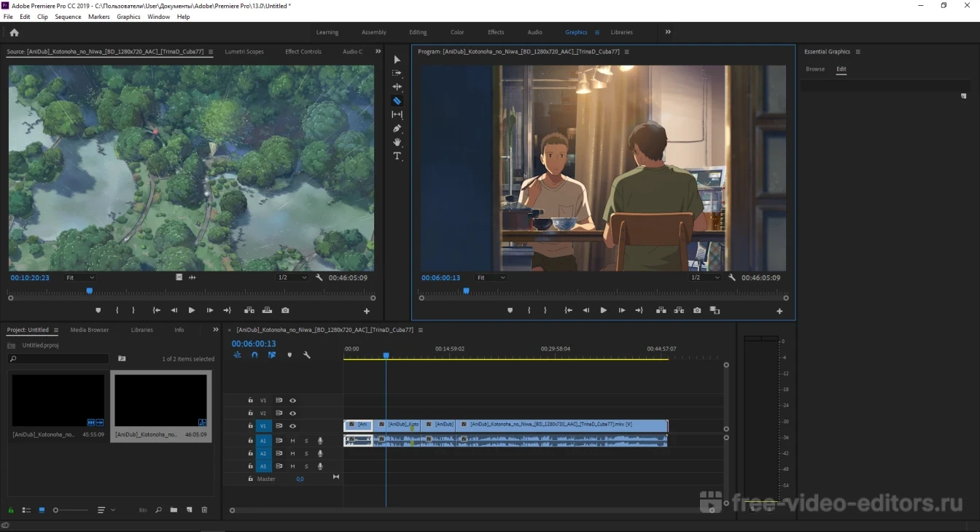This screenshot has height=532, width=980.
Task: Select the Track Select Forward tool
Action: pos(397,73)
